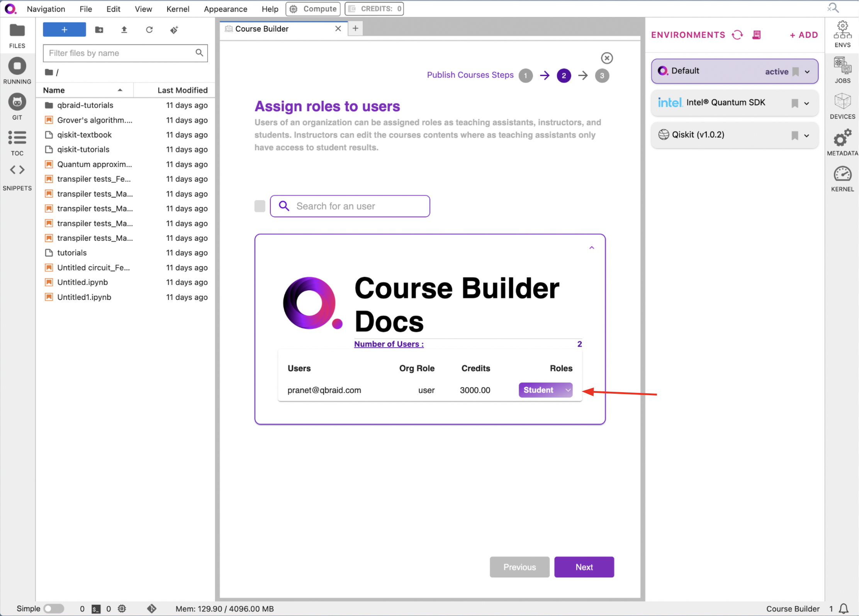Toggle the Simple mode switch

click(54, 609)
